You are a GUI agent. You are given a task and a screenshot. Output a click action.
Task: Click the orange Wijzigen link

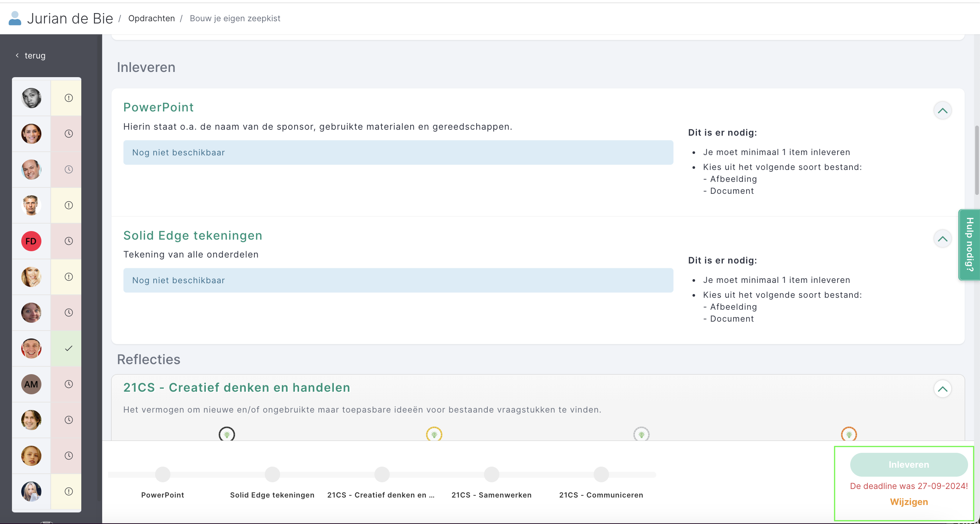[x=909, y=502]
